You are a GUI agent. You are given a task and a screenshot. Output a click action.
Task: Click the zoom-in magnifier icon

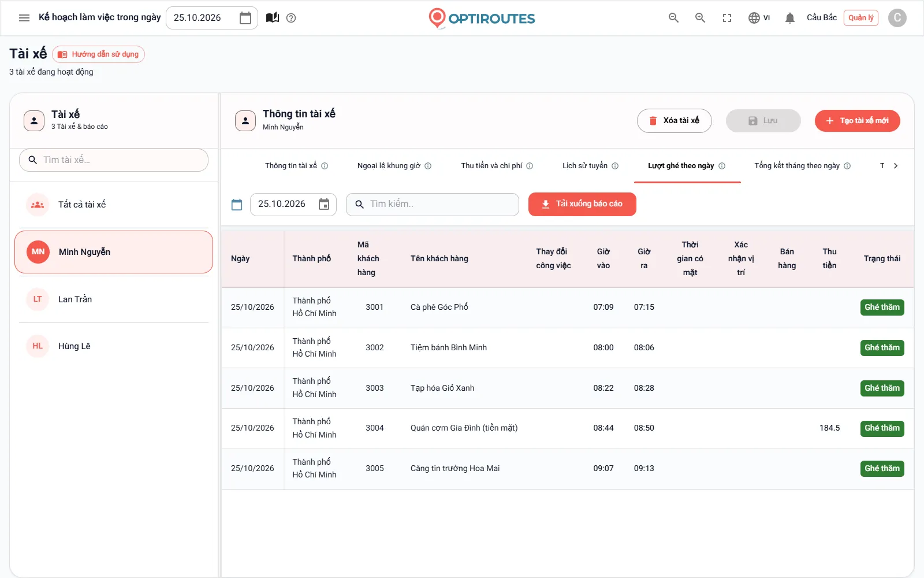pos(700,18)
